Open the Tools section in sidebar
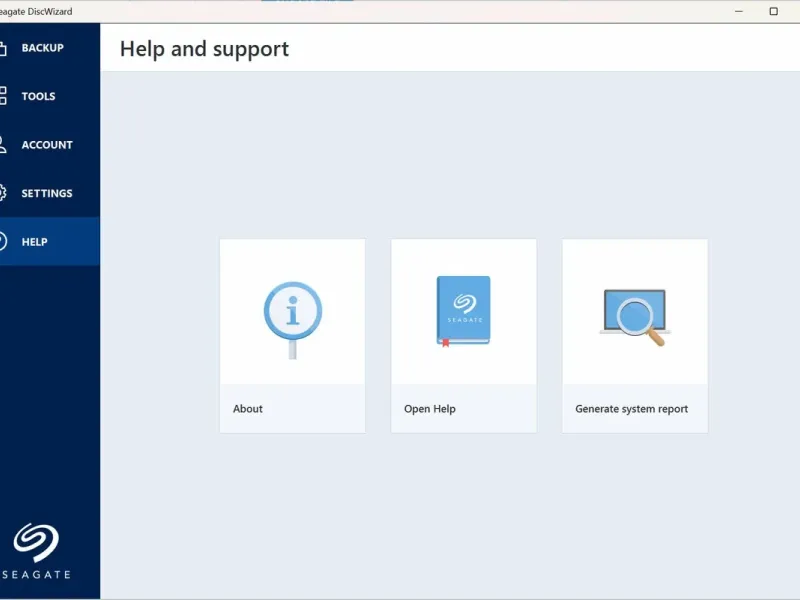 (49, 96)
